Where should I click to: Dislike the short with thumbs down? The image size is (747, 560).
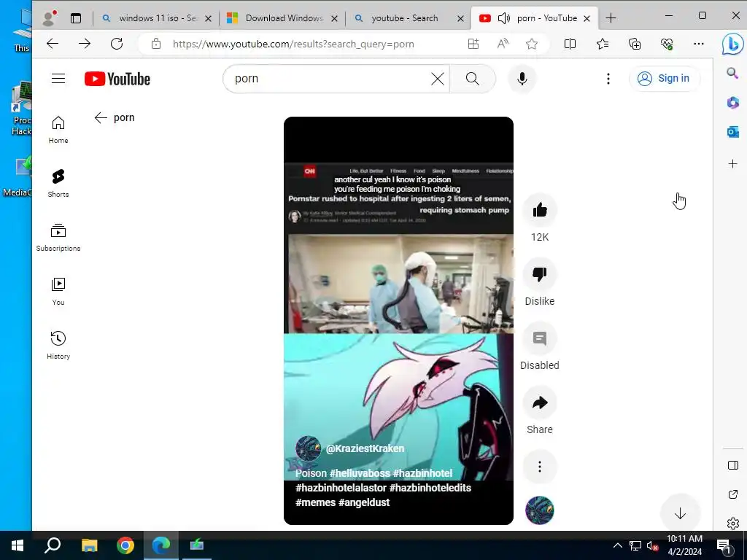point(540,274)
